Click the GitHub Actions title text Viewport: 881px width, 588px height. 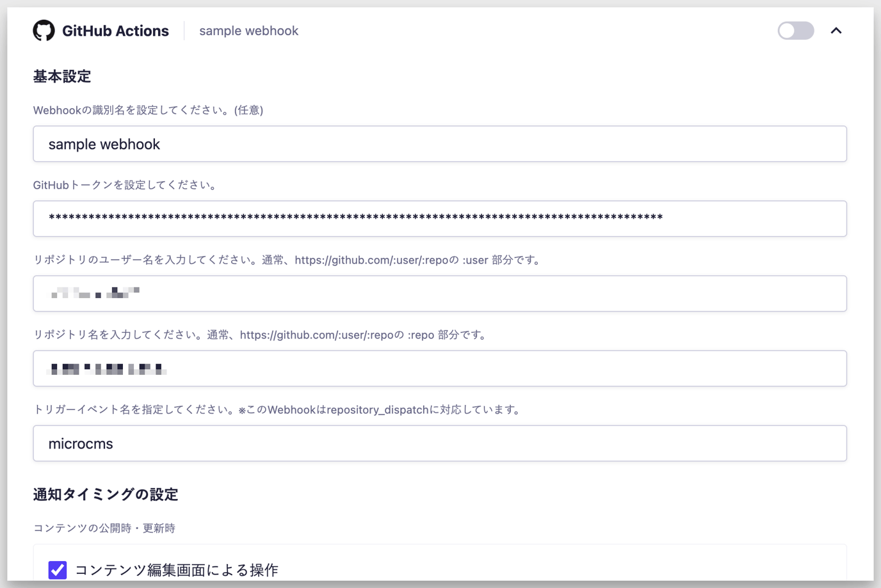click(x=115, y=30)
